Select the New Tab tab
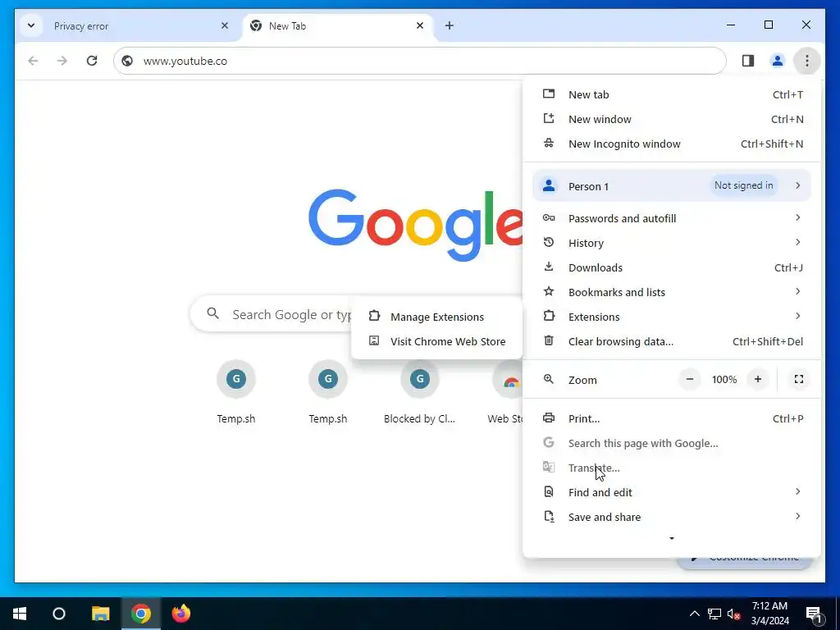840x630 pixels. tap(337, 25)
